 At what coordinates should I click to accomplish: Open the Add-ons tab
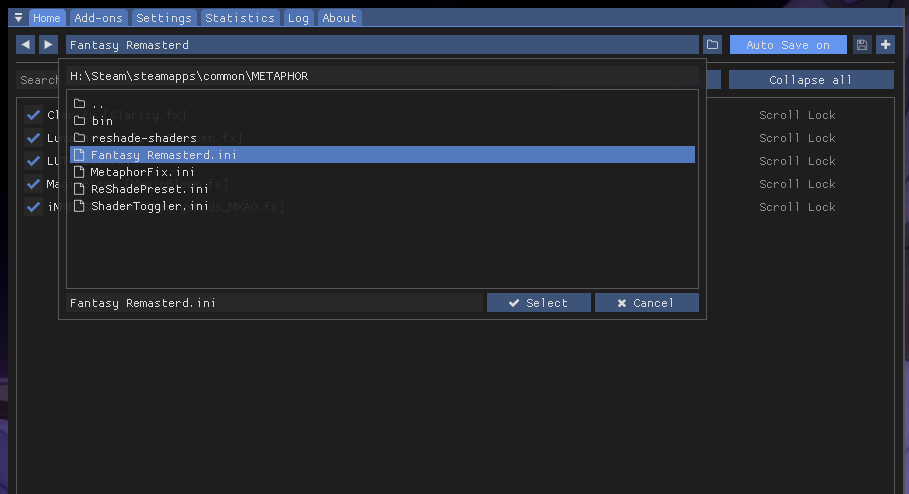pyautogui.click(x=99, y=18)
